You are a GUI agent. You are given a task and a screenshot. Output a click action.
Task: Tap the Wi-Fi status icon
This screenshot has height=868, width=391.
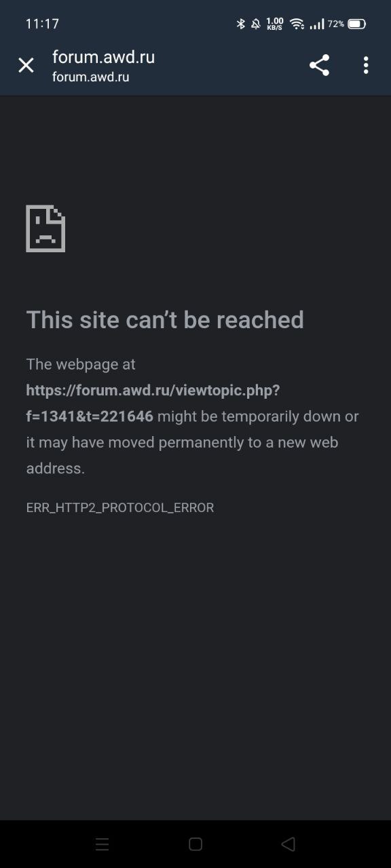[x=297, y=24]
